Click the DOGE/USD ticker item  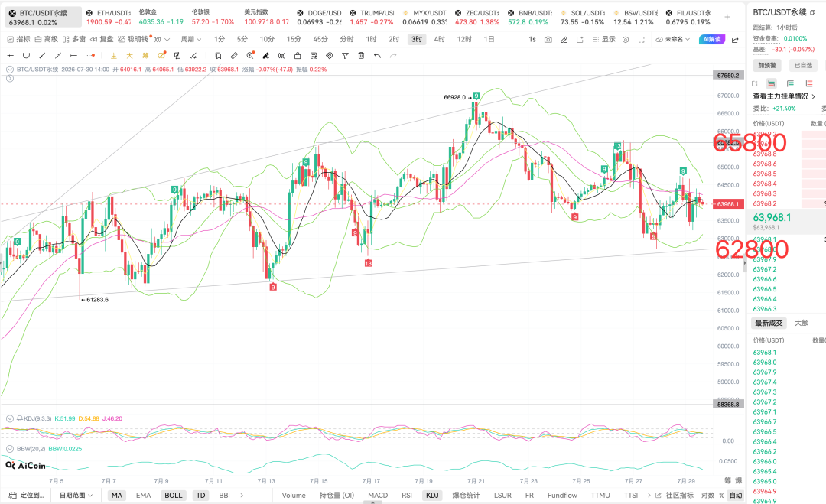(x=319, y=18)
